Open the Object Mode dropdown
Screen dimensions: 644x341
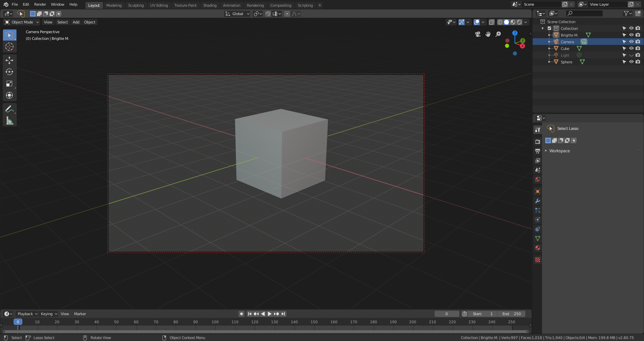22,22
